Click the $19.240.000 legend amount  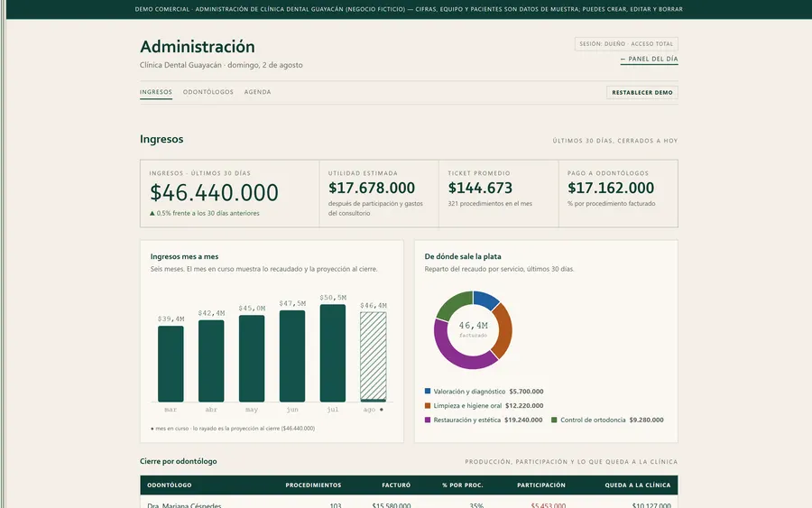[523, 420]
